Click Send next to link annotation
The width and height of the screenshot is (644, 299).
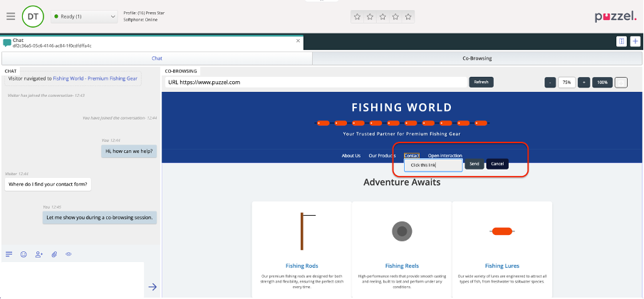point(474,164)
